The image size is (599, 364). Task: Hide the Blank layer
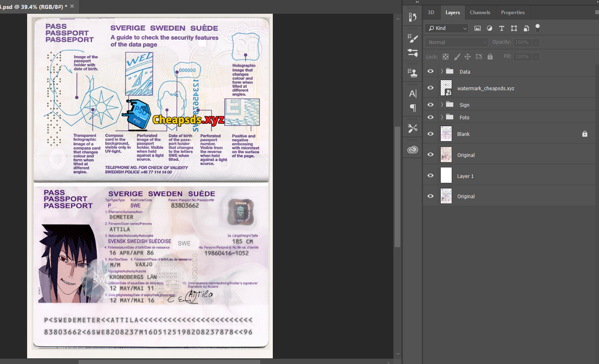[x=431, y=134]
